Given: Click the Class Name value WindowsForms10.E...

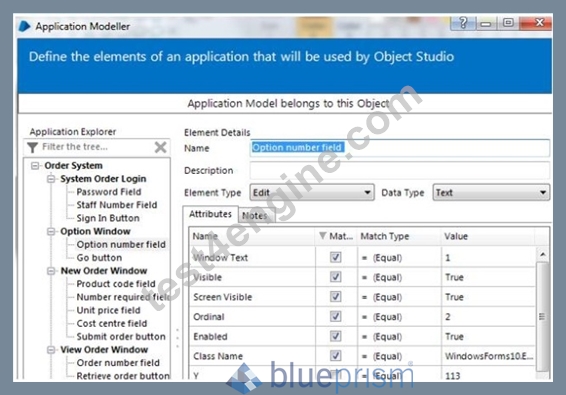Looking at the screenshot, I should click(x=487, y=356).
